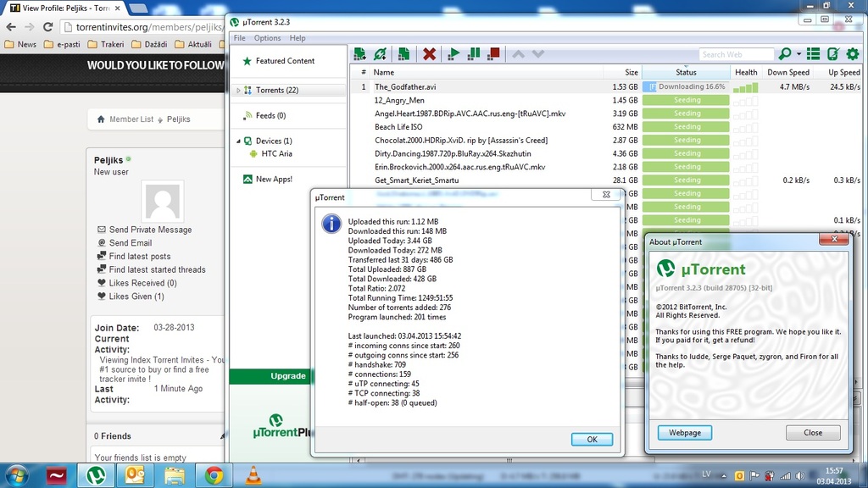
Task: Click The_Godfather.avi download progress bar
Action: (x=686, y=86)
